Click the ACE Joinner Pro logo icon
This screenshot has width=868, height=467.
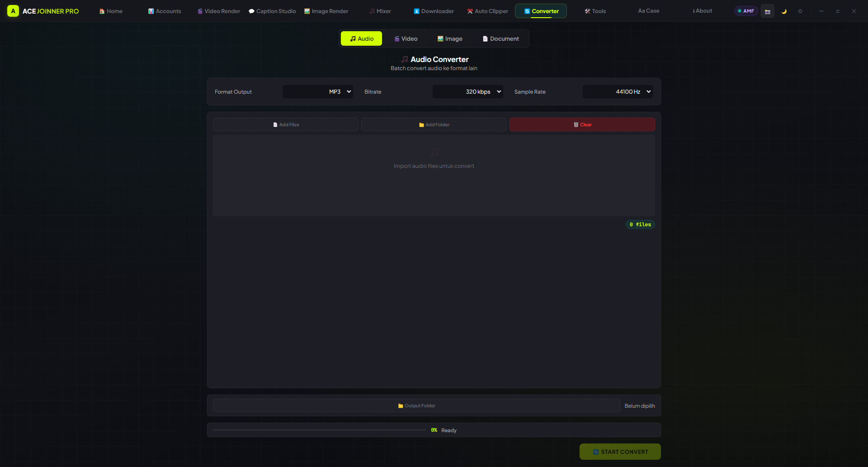click(13, 11)
